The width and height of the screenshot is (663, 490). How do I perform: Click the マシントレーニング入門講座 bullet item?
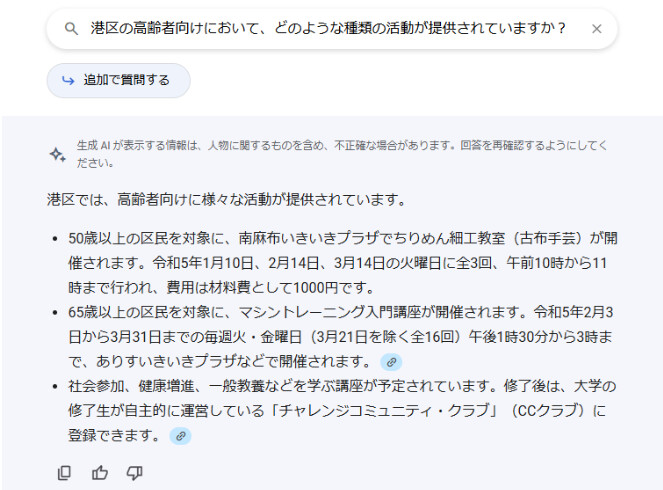tap(341, 337)
